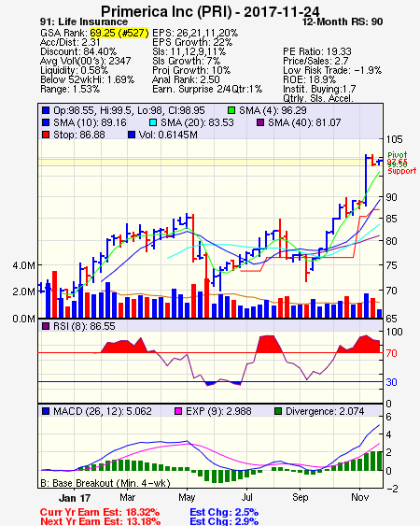Click the 'Below 52wkHi: 1.69%' text
This screenshot has width=420, height=526.
[87, 79]
